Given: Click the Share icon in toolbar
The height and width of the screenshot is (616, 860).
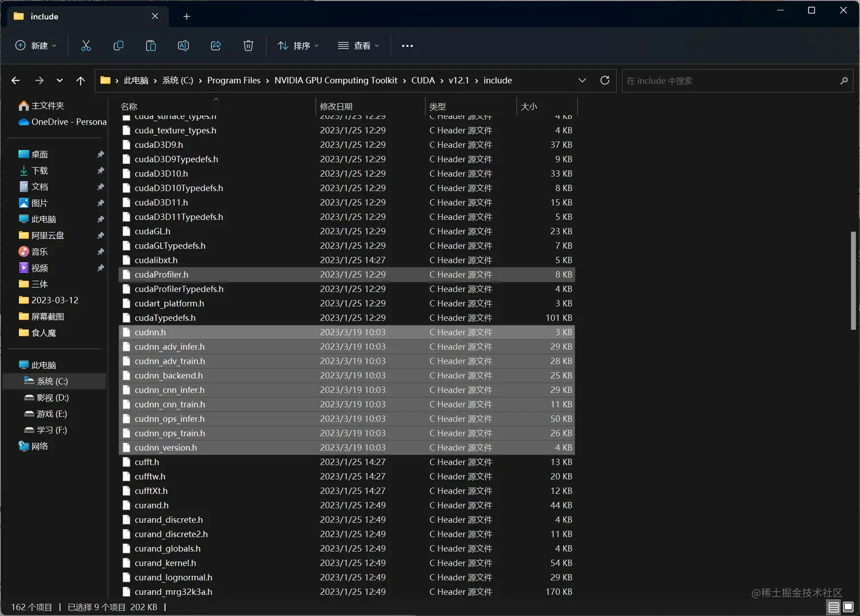Looking at the screenshot, I should 216,46.
